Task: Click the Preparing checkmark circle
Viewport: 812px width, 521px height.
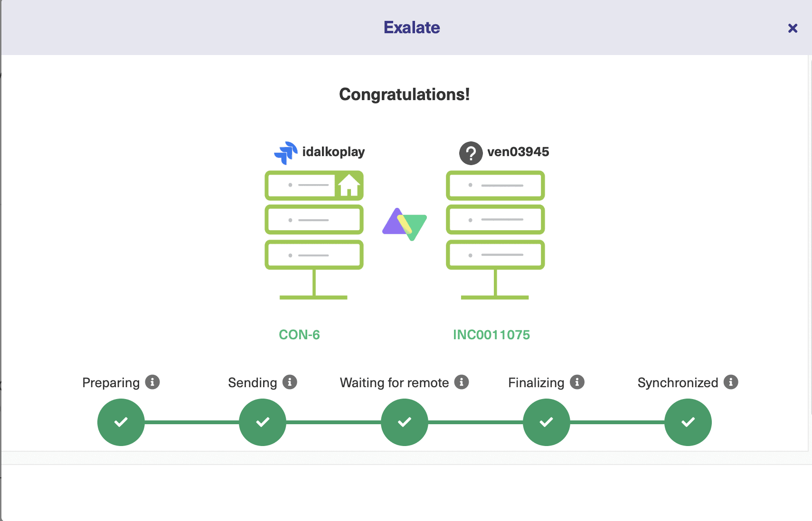Action: point(121,422)
